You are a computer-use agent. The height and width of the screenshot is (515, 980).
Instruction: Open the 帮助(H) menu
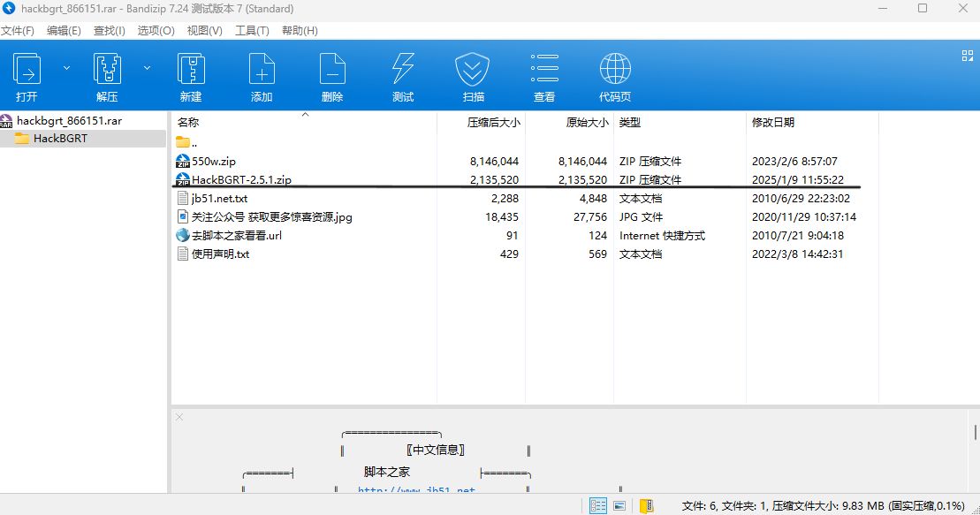click(x=300, y=31)
